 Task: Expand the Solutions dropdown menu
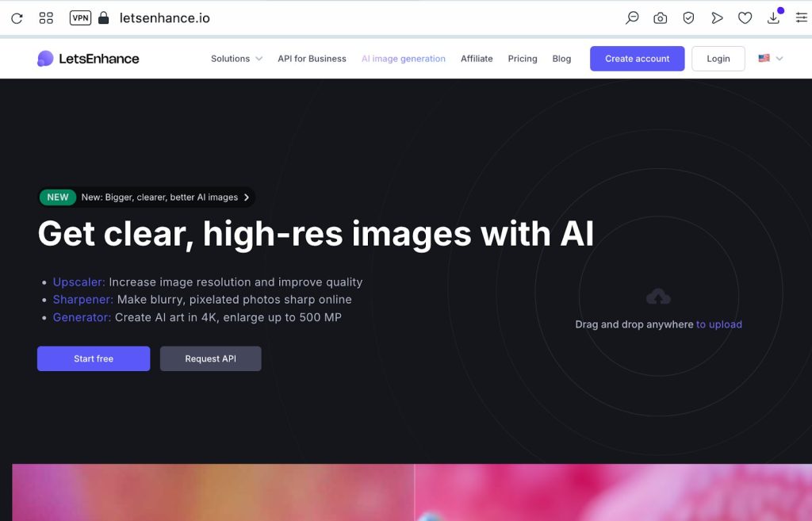point(236,59)
